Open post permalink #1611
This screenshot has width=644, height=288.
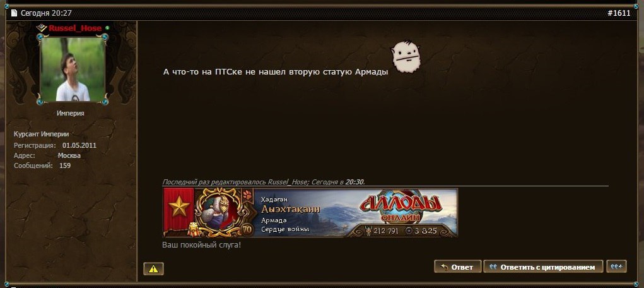tap(619, 13)
